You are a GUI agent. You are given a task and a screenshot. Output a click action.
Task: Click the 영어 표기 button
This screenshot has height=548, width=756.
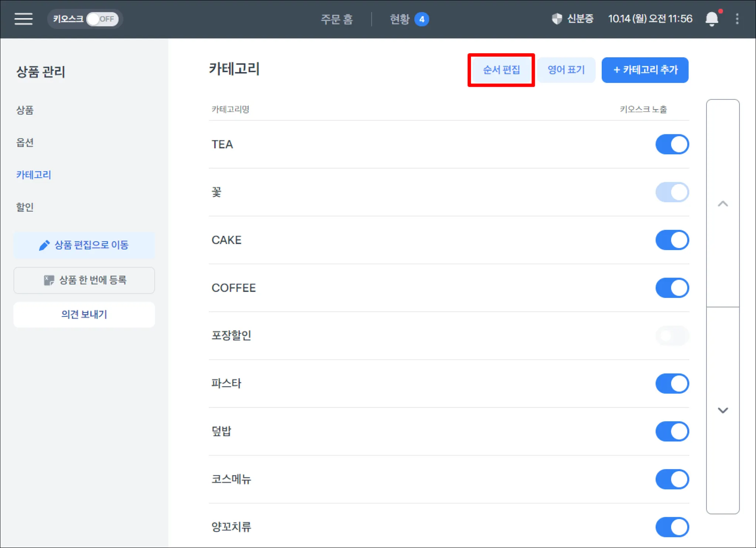tap(566, 70)
